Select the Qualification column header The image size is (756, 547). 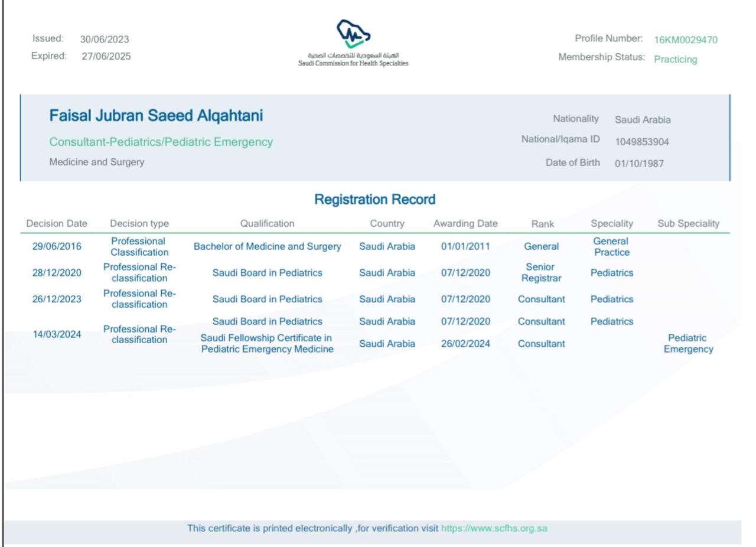(x=267, y=224)
